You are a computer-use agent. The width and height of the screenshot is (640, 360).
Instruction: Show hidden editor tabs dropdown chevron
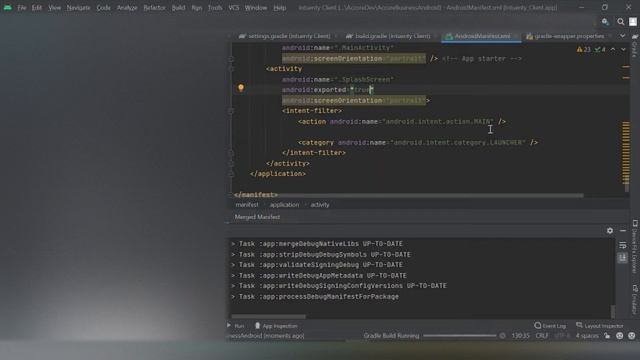pyautogui.click(x=622, y=36)
